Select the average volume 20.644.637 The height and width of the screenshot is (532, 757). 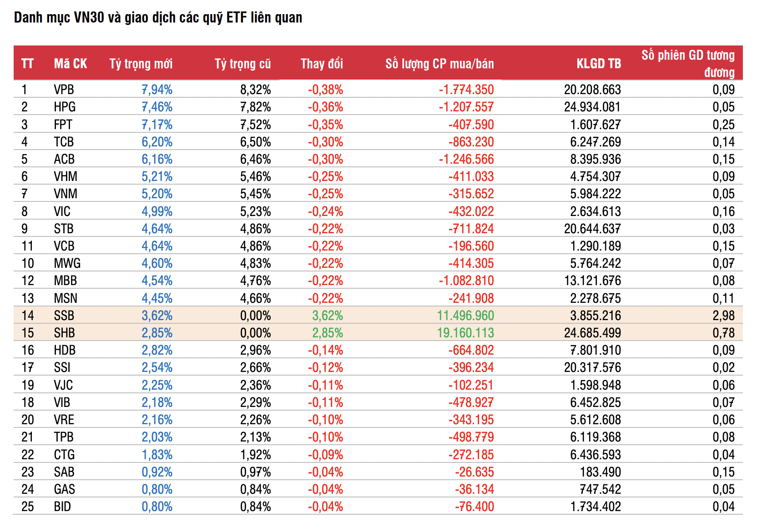593,229
